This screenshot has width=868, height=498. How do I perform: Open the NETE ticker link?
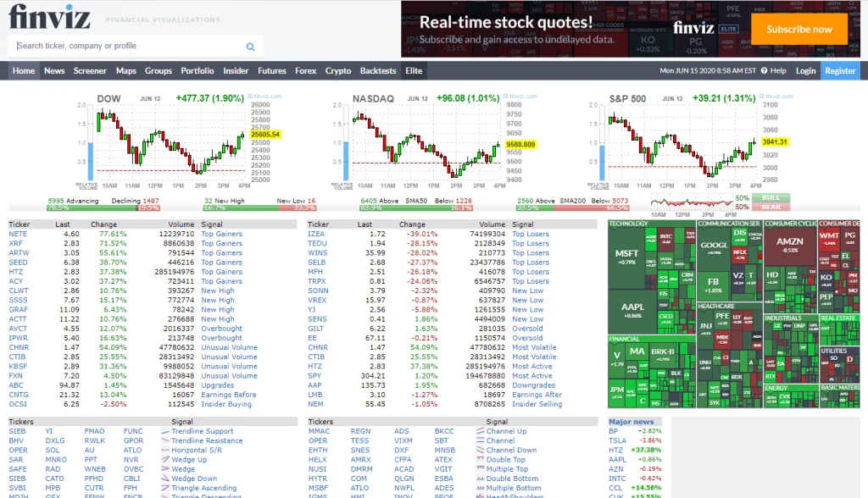coord(18,234)
